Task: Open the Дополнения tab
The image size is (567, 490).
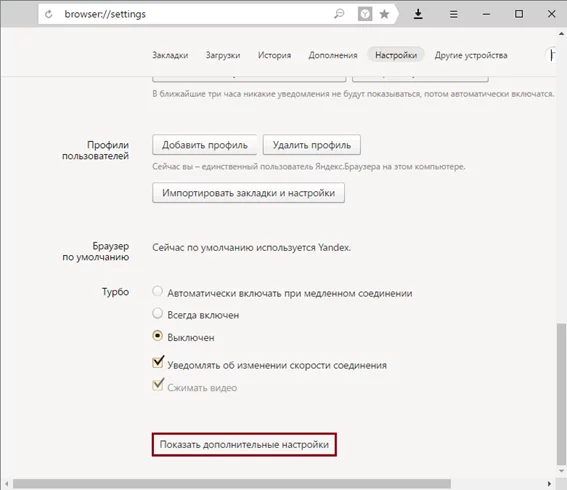Action: [x=333, y=55]
